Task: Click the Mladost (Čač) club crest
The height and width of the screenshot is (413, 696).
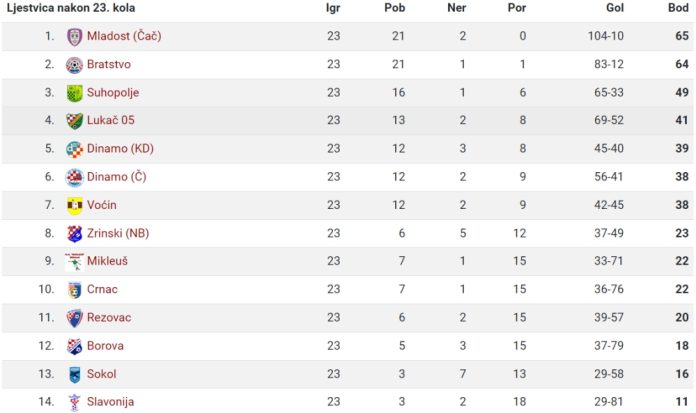Action: click(75, 36)
